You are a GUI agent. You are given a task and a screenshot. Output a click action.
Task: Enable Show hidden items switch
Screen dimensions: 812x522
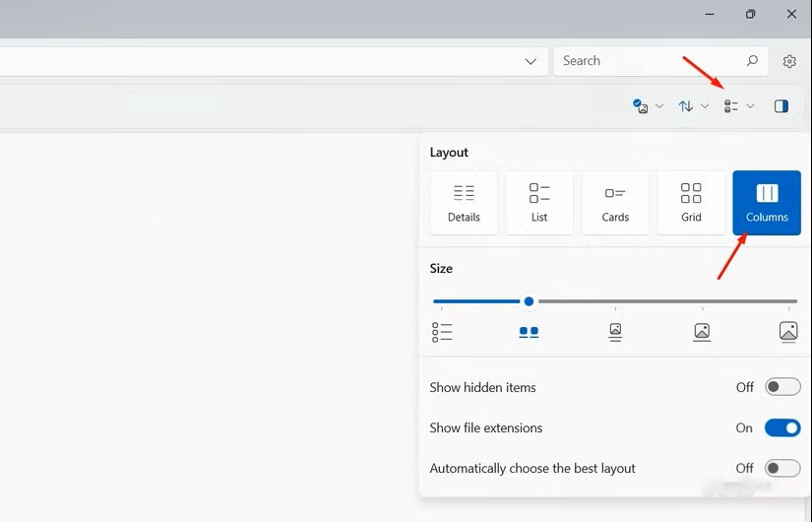(782, 387)
